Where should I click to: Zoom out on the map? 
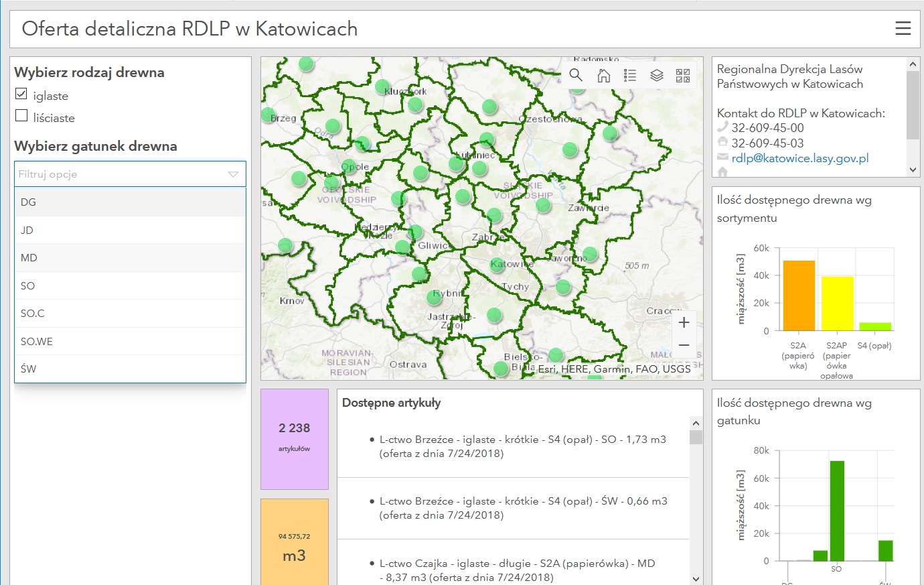(684, 345)
